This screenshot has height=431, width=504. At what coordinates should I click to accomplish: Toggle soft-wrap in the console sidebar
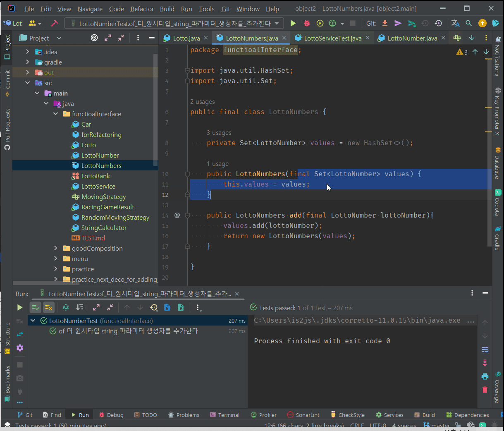[x=485, y=350]
